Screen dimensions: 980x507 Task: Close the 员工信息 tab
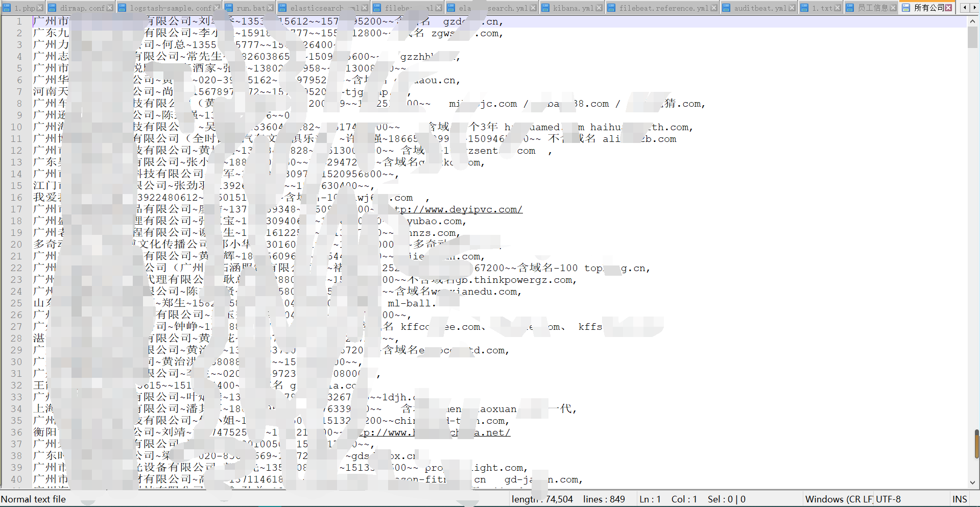[x=893, y=8]
